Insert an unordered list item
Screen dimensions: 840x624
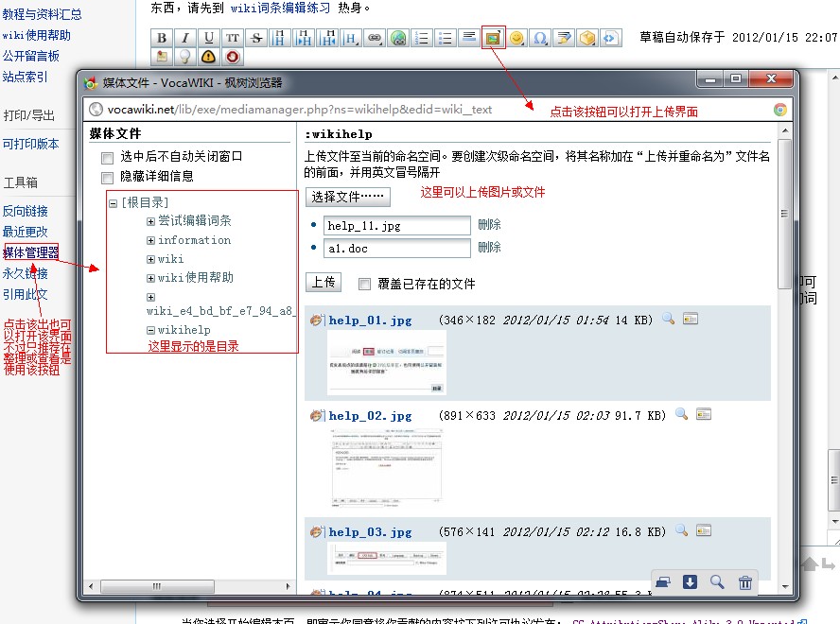click(446, 38)
